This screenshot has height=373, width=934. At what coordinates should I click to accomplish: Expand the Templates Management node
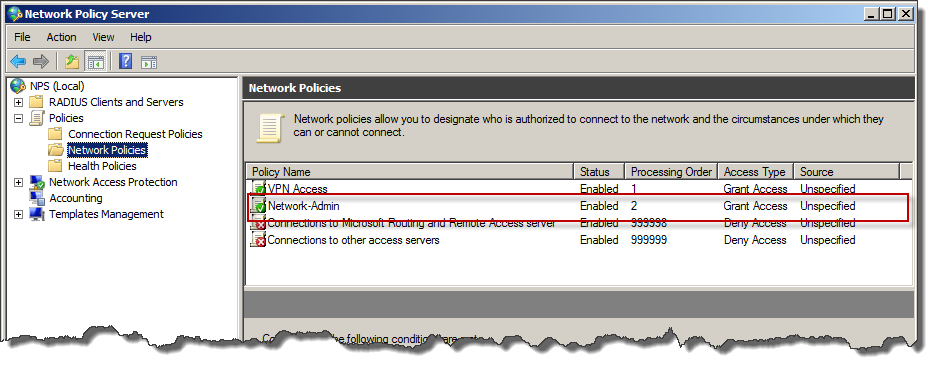point(18,215)
